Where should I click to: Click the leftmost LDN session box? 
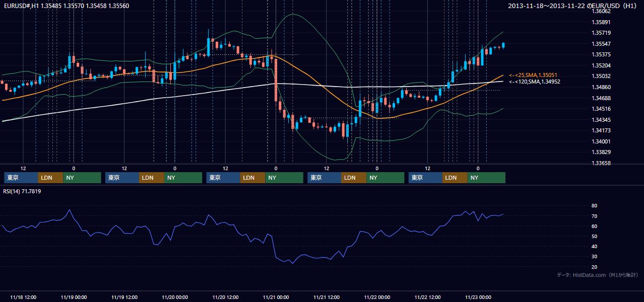(50, 178)
